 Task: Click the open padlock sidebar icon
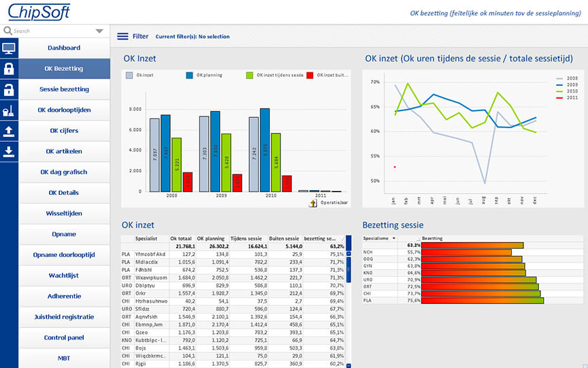point(9,89)
